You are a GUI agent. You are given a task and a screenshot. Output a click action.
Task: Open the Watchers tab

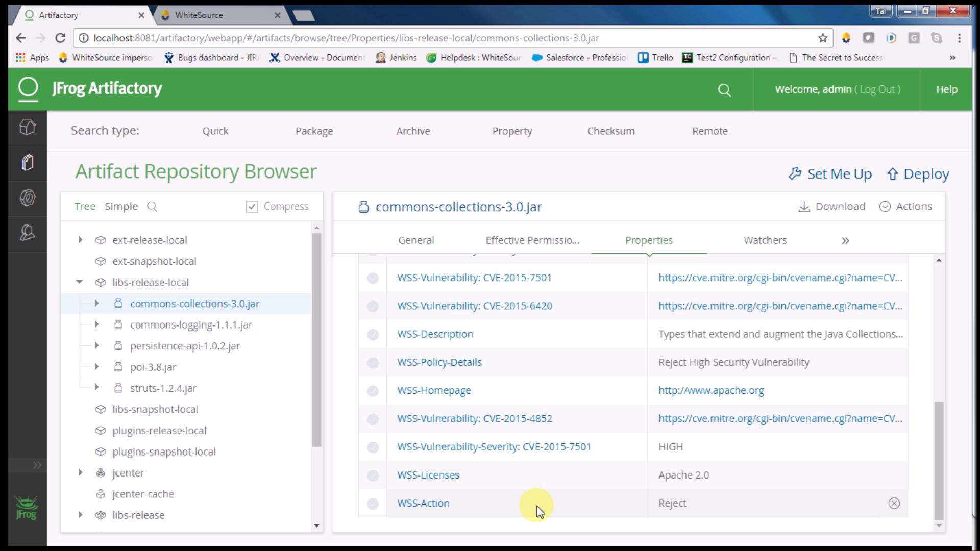(765, 240)
